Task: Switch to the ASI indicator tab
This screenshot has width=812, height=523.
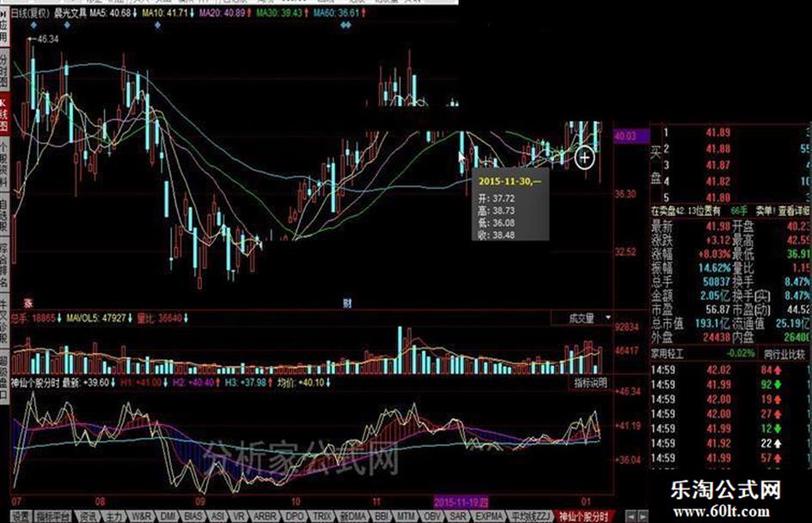Action: [x=217, y=516]
